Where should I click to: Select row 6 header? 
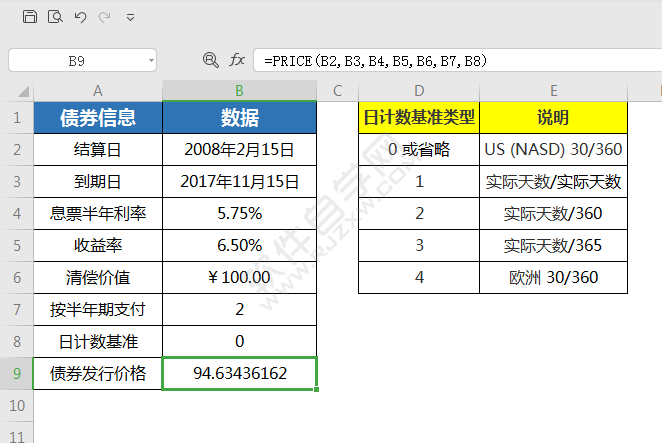(x=17, y=277)
